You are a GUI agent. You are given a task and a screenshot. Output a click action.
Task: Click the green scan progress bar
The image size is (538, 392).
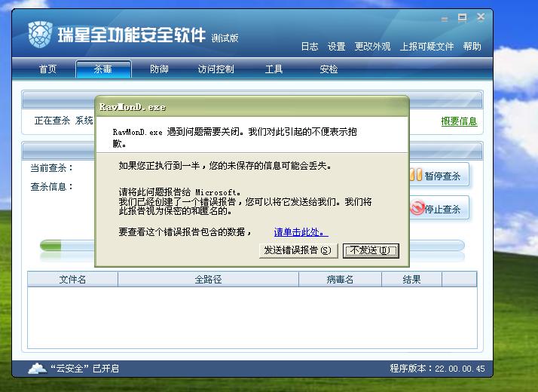pos(50,246)
